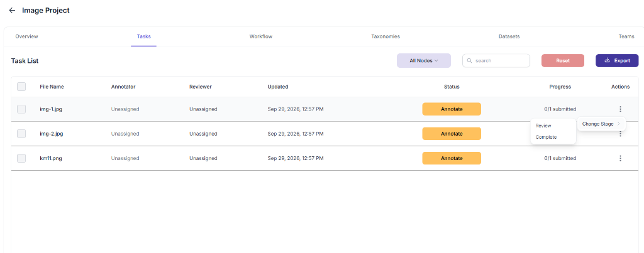Click the File Name column header

pyautogui.click(x=52, y=87)
